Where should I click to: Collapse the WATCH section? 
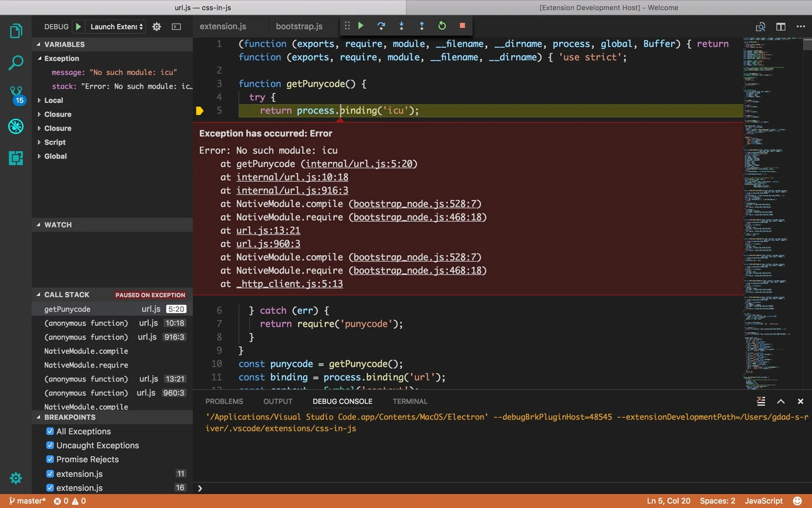click(112, 225)
